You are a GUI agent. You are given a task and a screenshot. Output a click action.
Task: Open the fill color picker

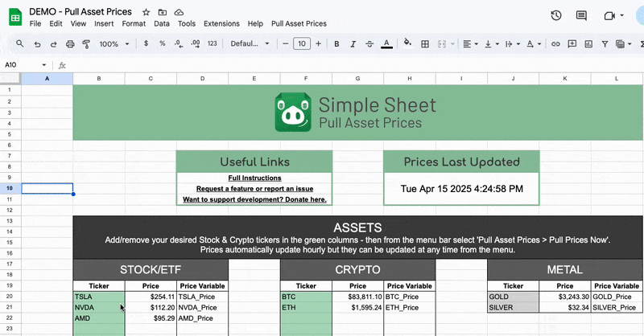coord(407,43)
